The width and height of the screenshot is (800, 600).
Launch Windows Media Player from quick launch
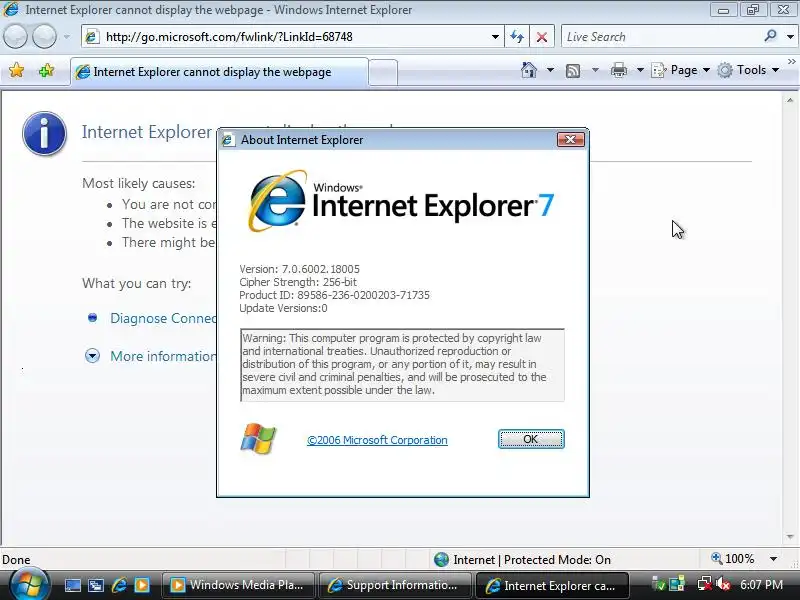142,585
